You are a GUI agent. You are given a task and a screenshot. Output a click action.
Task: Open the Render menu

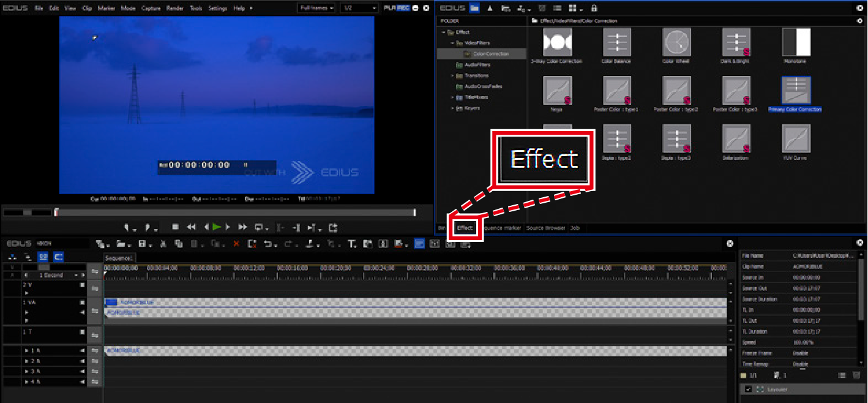pyautogui.click(x=174, y=9)
